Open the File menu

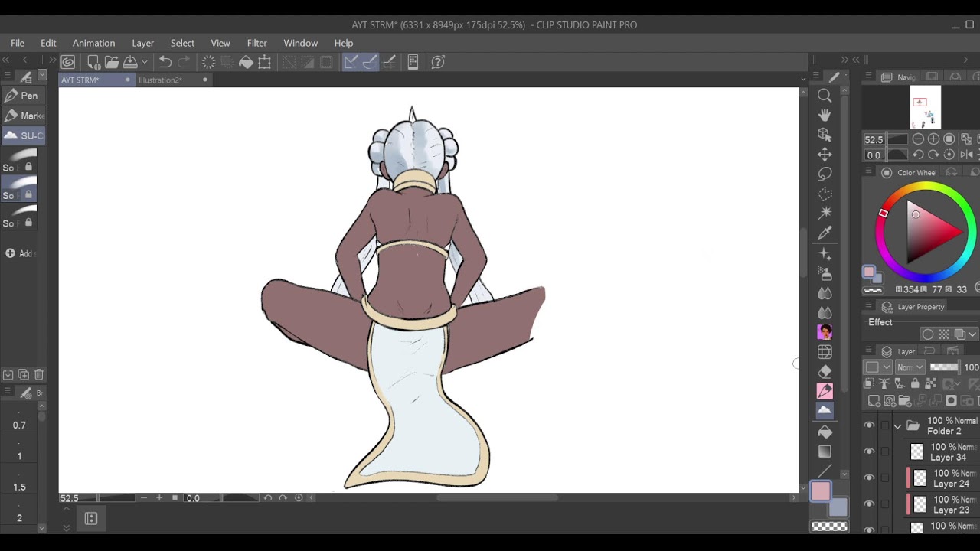18,43
